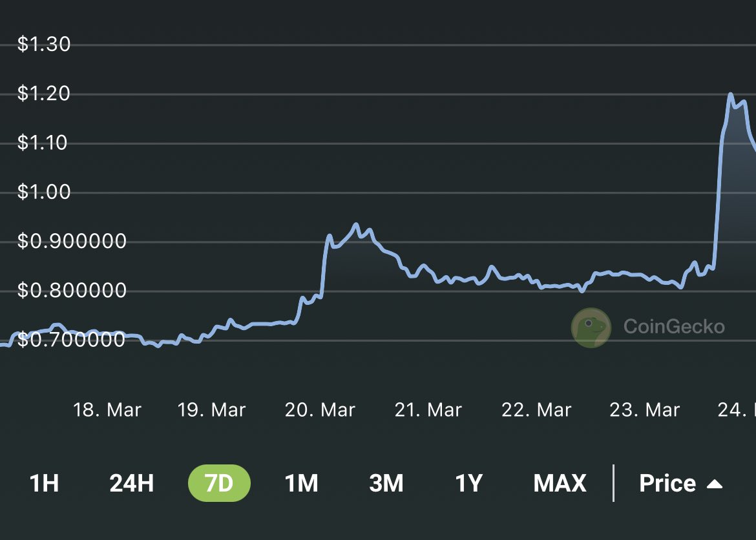Switch to the 24H chart view

point(131,483)
